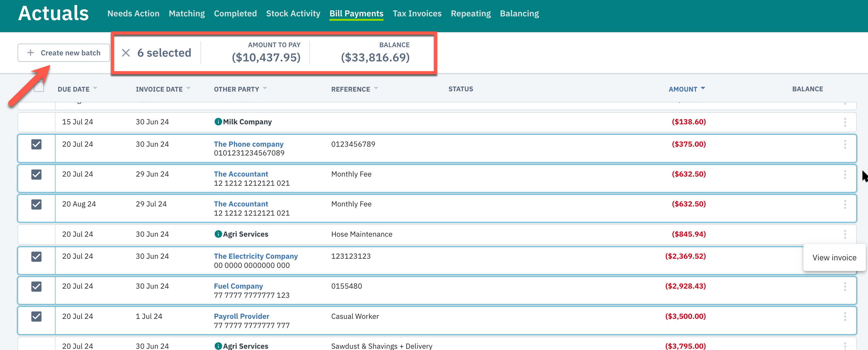The width and height of the screenshot is (868, 350).
Task: Click Create new batch button
Action: click(x=64, y=53)
